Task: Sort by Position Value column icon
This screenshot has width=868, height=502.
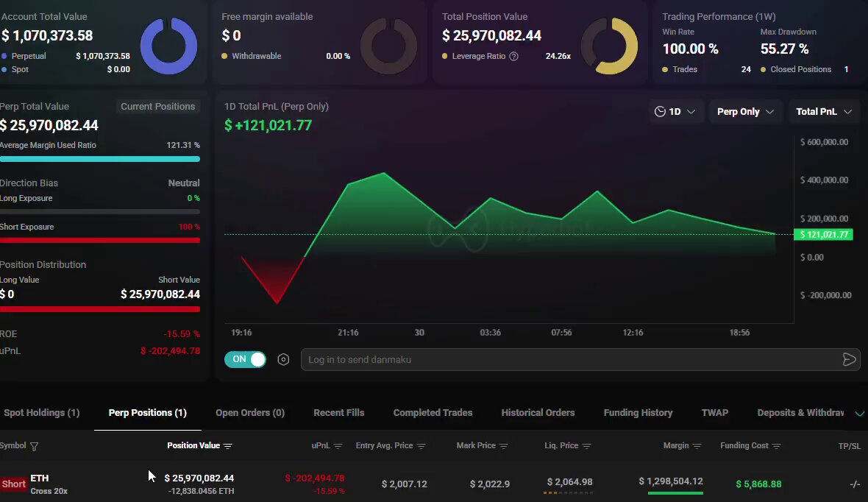Action: tap(227, 446)
